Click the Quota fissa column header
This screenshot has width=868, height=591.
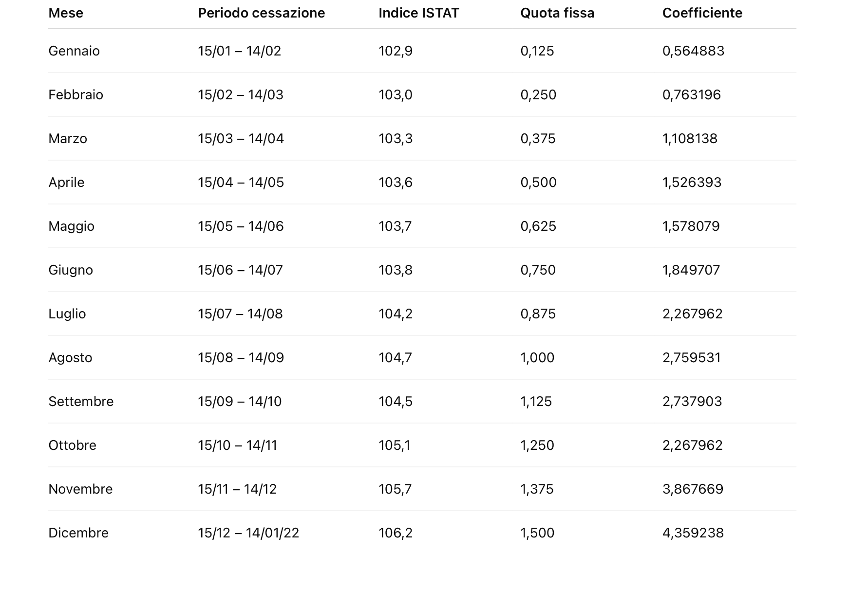pos(557,13)
